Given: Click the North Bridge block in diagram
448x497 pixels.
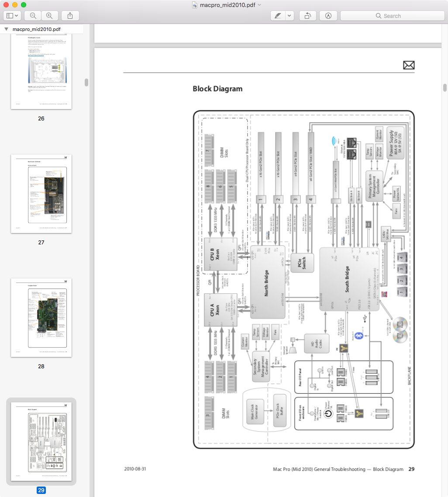Looking at the screenshot, I should tap(268, 282).
